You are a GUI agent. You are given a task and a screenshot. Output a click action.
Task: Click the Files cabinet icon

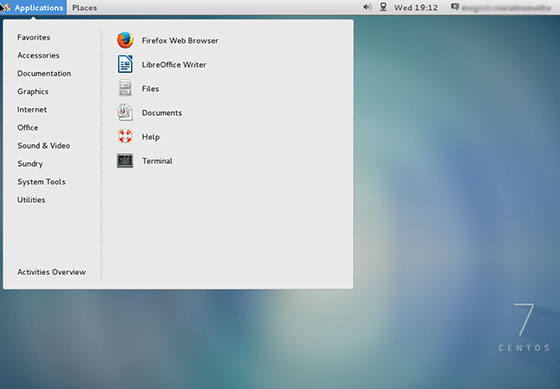point(125,88)
